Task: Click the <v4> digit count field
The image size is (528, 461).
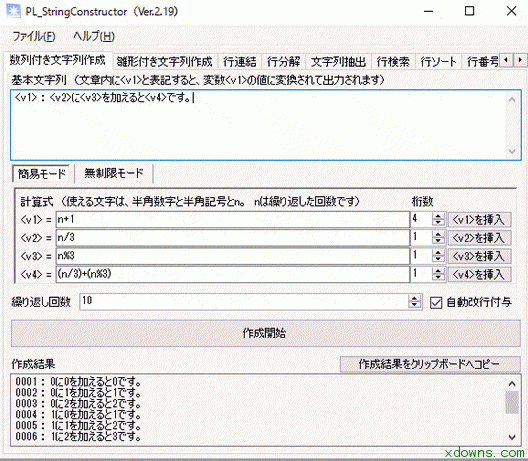Action: pos(421,274)
